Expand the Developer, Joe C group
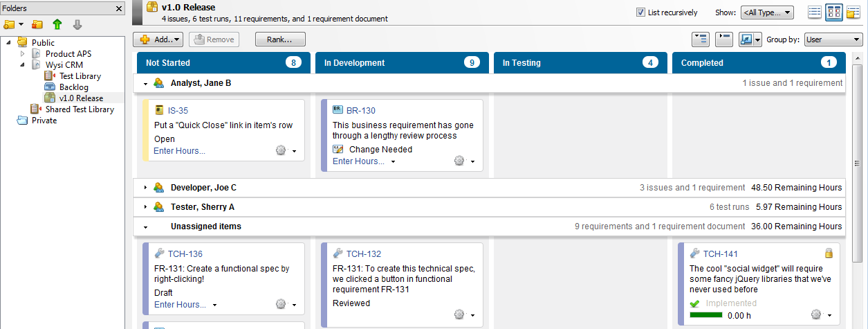The height and width of the screenshot is (329, 868). pos(145,188)
